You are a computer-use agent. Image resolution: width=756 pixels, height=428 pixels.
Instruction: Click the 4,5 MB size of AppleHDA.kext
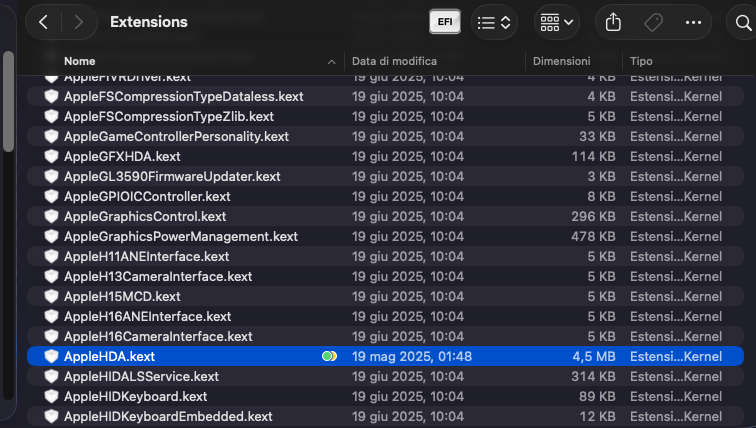point(594,357)
